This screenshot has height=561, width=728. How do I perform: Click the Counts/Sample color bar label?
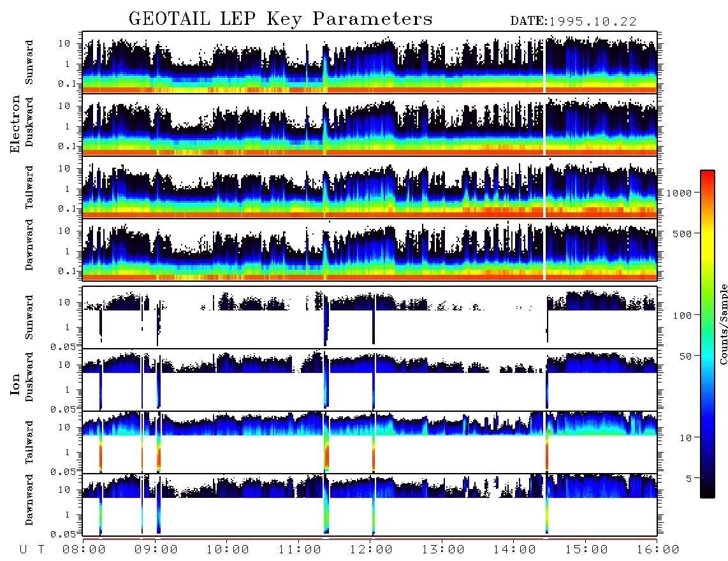[723, 324]
